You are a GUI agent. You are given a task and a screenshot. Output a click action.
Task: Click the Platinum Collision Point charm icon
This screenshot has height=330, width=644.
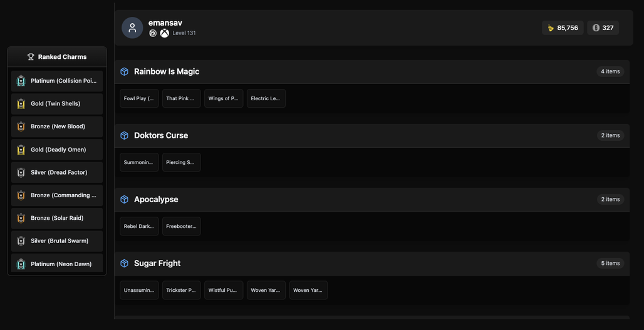[x=21, y=81]
